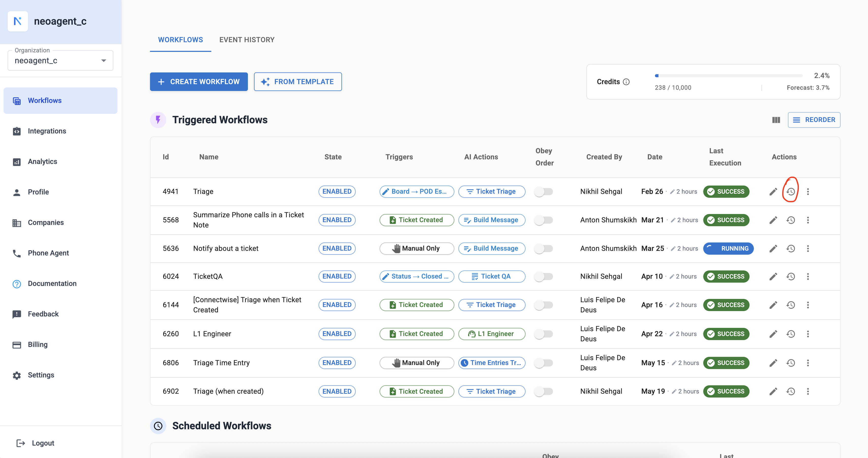868x458 pixels.
Task: Click the Credits info icon
Action: point(626,82)
